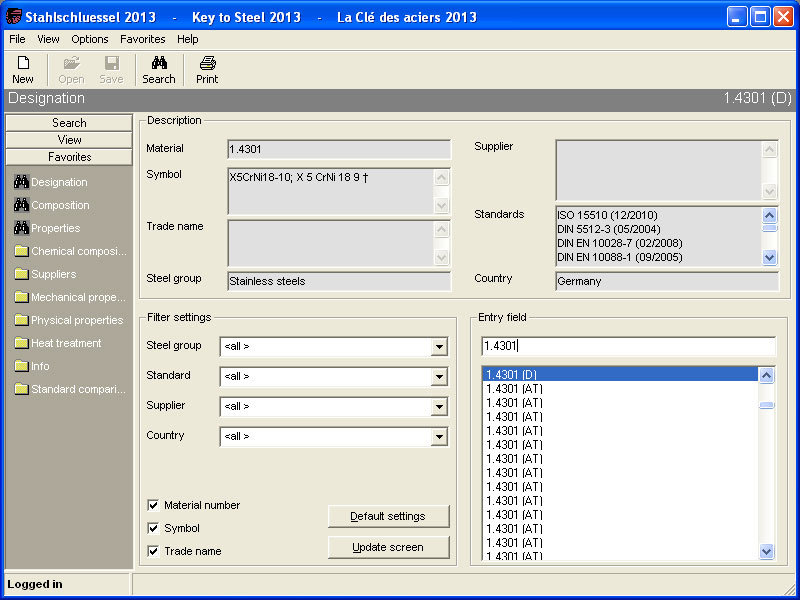Open the Physical properties folder

[69, 320]
